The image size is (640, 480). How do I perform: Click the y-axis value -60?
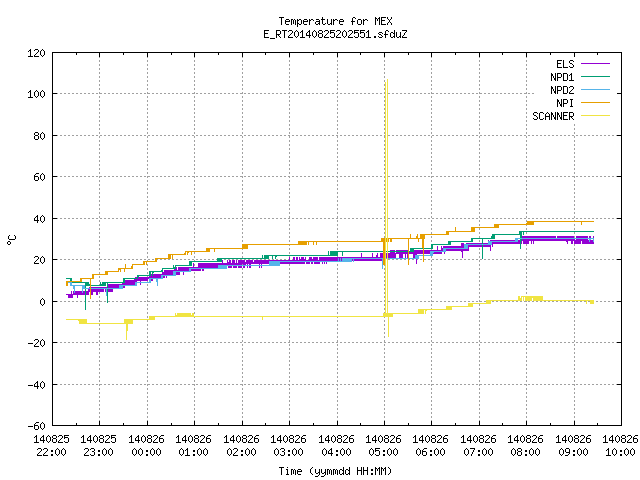(x=36, y=426)
